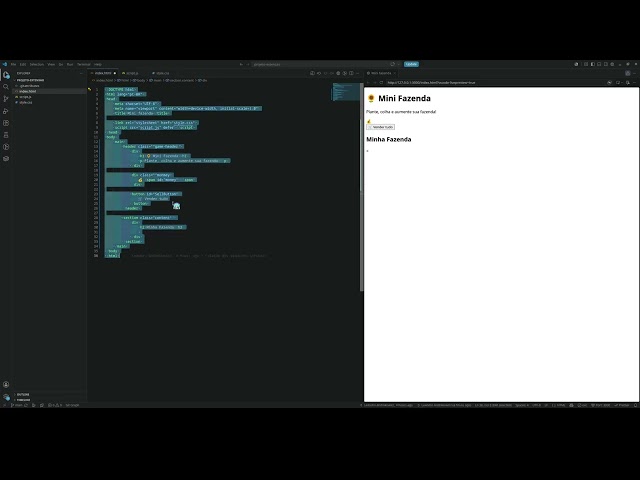Screen dimensions: 640x480
Task: Click the project search box in title bar
Action: coord(322,64)
